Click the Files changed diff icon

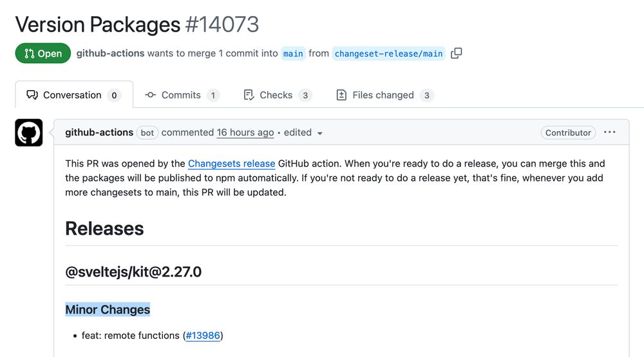[341, 95]
